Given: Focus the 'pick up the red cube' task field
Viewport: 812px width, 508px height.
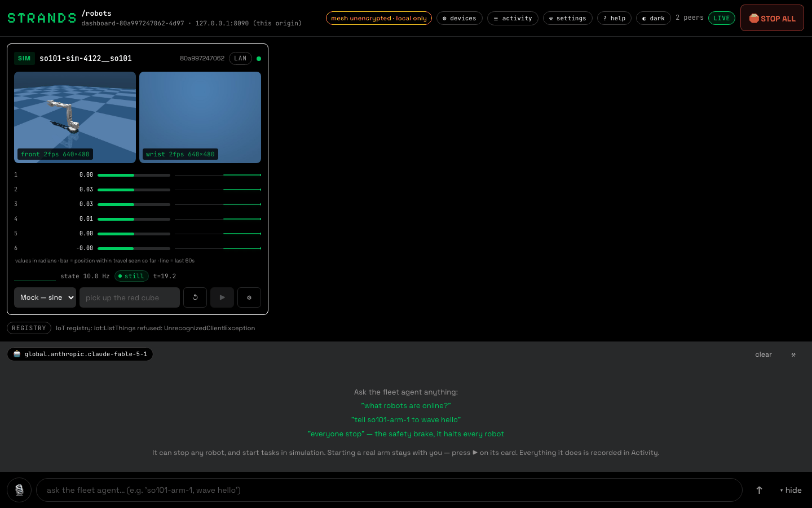Looking at the screenshot, I should (x=130, y=297).
